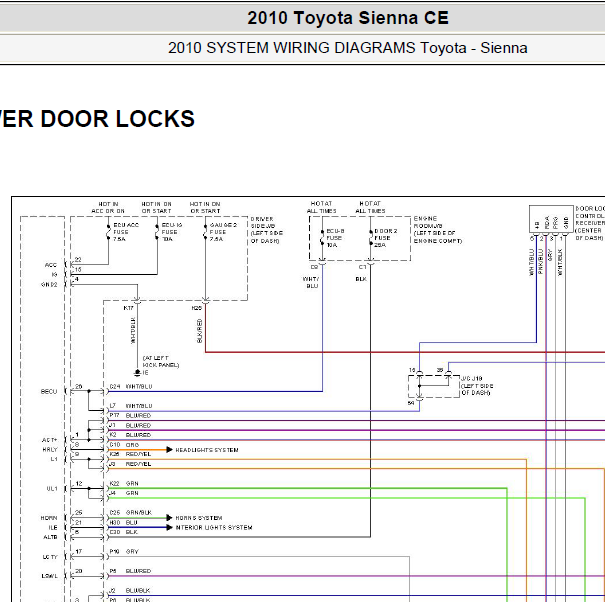This screenshot has width=605, height=602.
Task: Click the 'K17' connector label
Action: [128, 308]
